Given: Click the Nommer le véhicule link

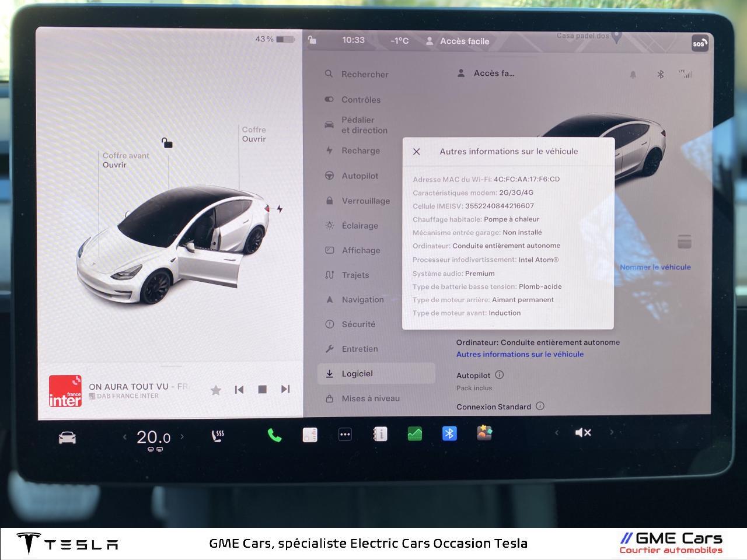Looking at the screenshot, I should [x=655, y=267].
